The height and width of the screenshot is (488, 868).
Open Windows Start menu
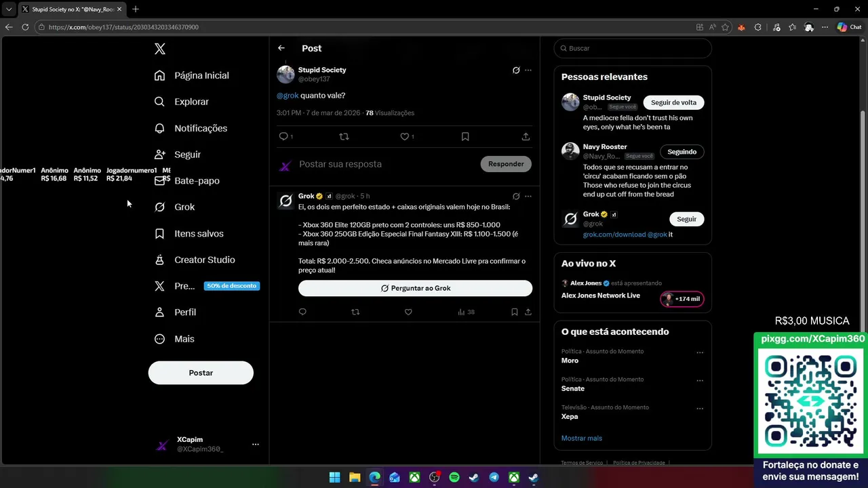(x=334, y=477)
